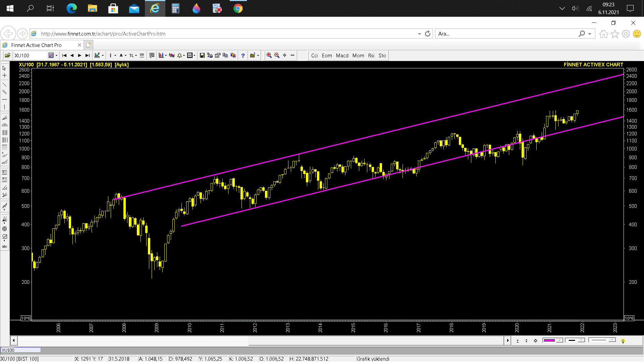The height and width of the screenshot is (362, 644).
Task: Toggle the Rsi indicator
Action: [371, 55]
